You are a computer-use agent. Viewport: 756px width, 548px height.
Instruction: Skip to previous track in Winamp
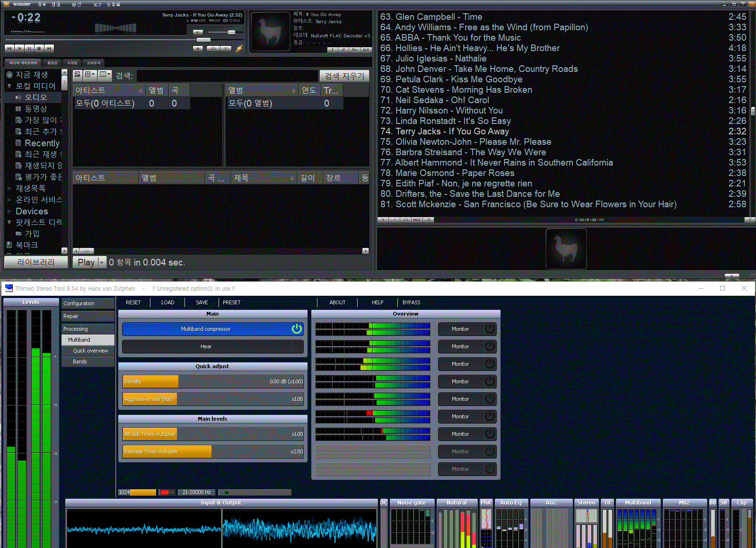coord(9,48)
